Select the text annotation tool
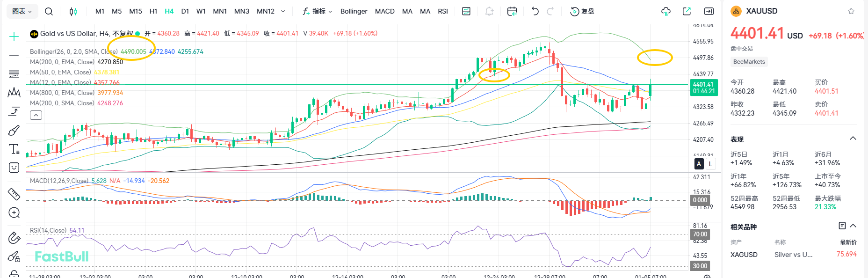868x278 pixels. click(14, 149)
